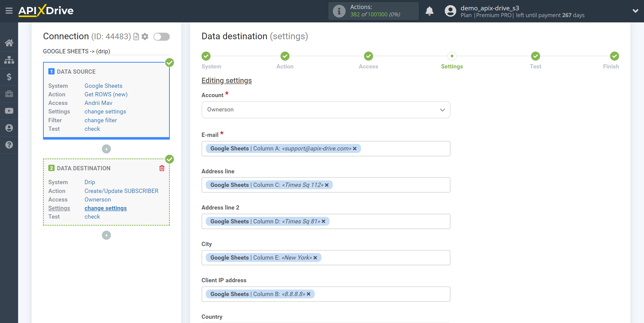The width and height of the screenshot is (644, 323).
Task: Open briefcase icon in sidebar
Action: point(9,94)
